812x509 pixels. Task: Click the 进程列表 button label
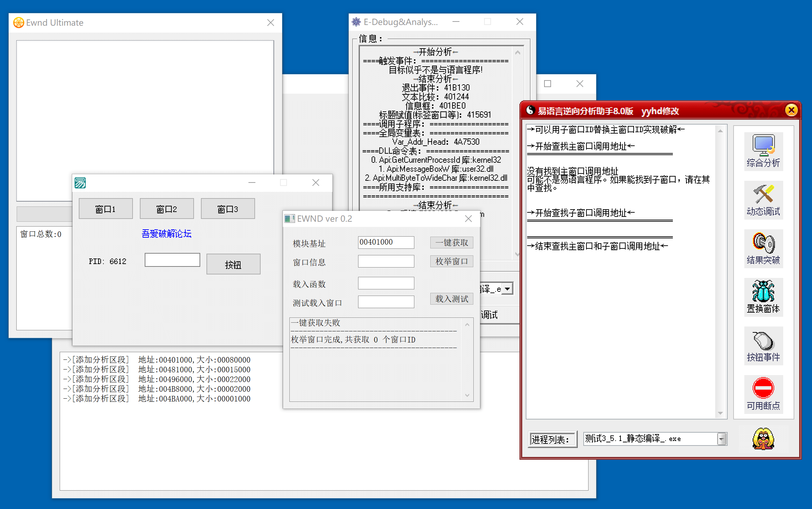tap(552, 439)
